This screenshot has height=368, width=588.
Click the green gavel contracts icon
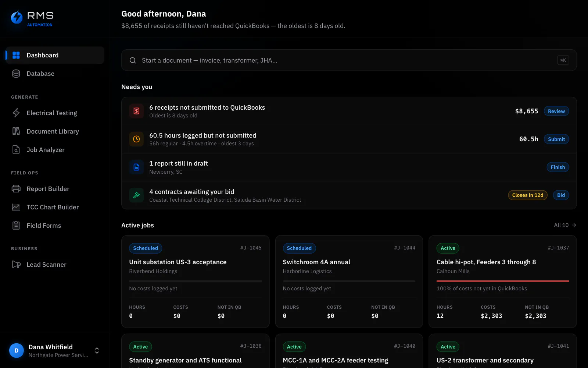click(136, 195)
